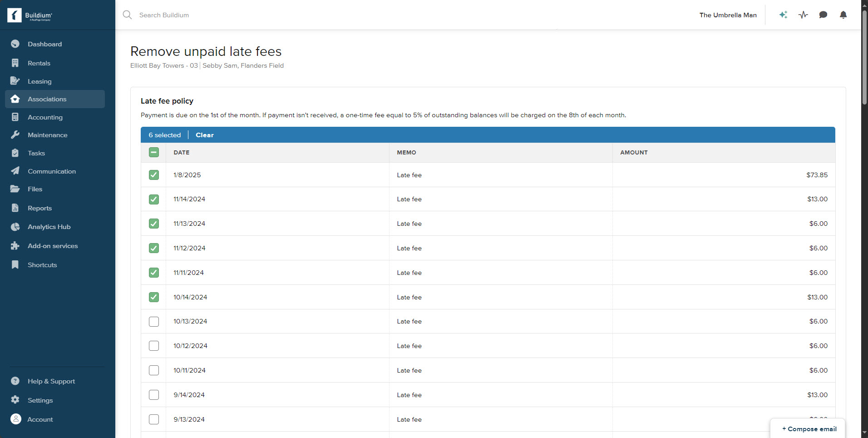Click the Leasing pen icon

pos(15,81)
